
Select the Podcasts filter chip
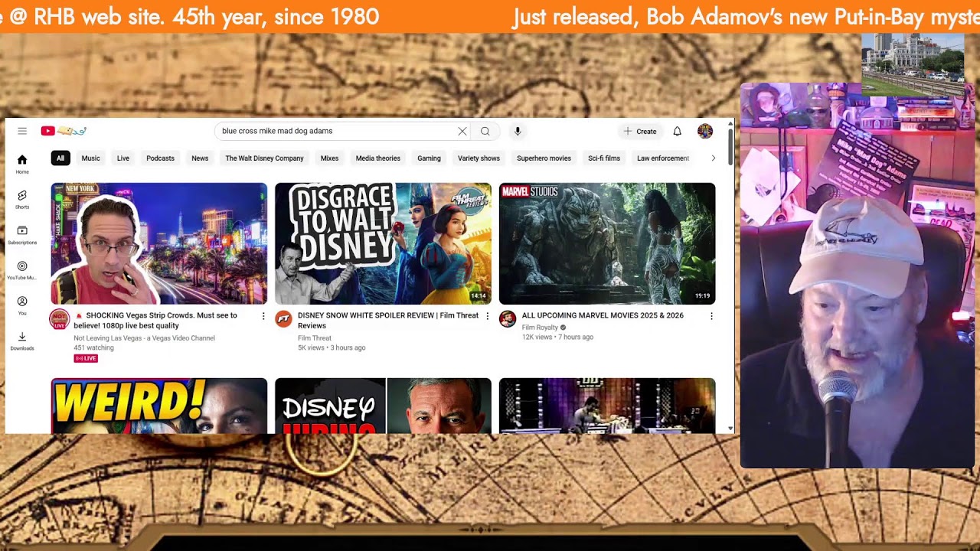(x=160, y=158)
